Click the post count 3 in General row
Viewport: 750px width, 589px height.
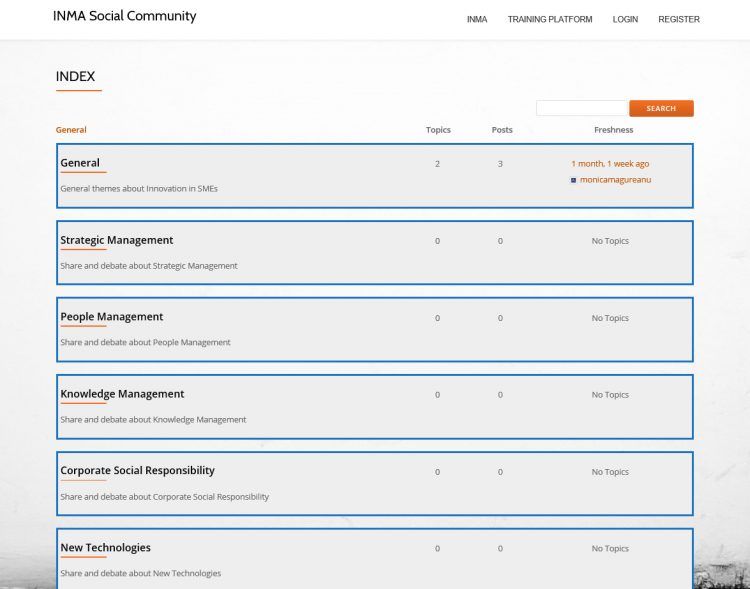(x=500, y=164)
